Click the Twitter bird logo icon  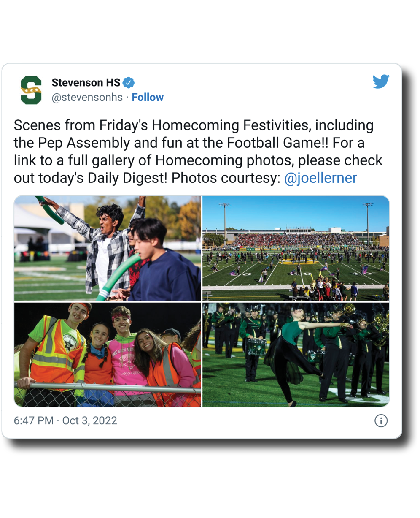click(381, 81)
